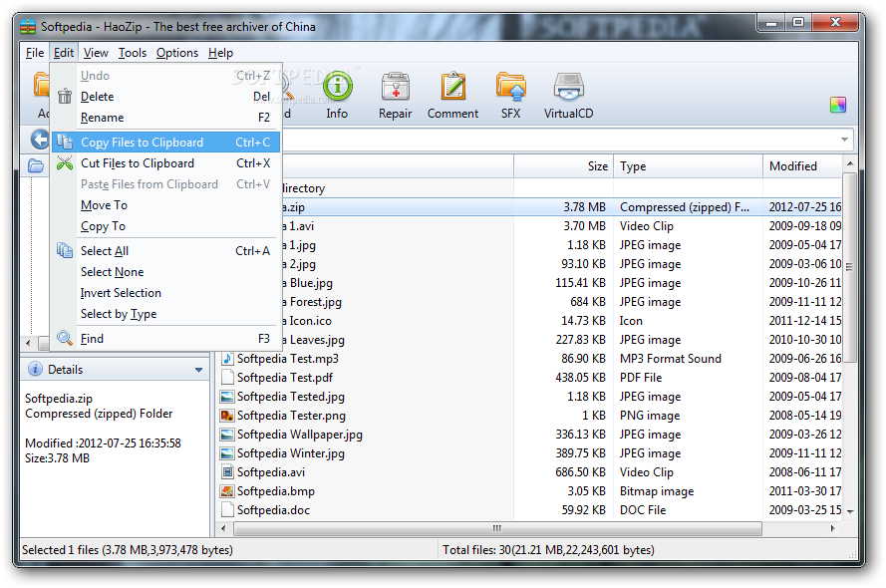Image resolution: width=886 pixels, height=588 pixels.
Task: Open the Tools menu
Action: tap(133, 53)
